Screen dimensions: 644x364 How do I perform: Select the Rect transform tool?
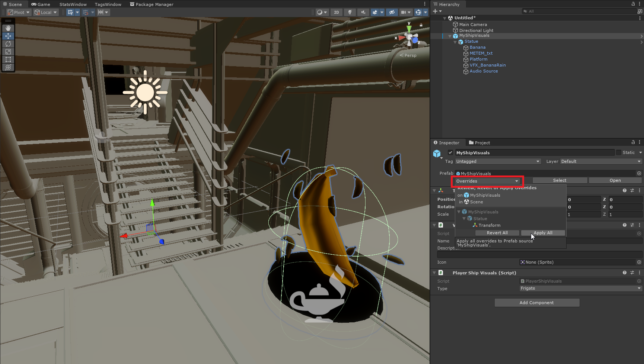[8, 59]
